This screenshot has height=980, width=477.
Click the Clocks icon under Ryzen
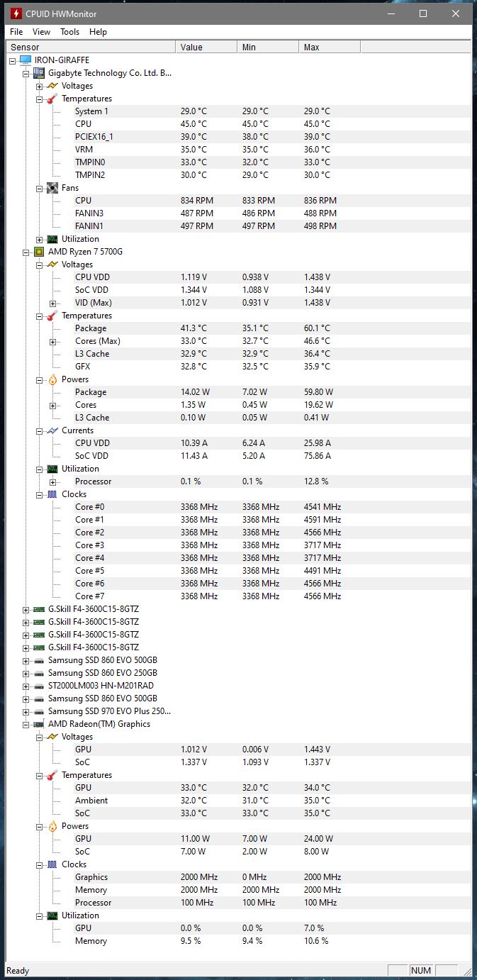click(52, 494)
